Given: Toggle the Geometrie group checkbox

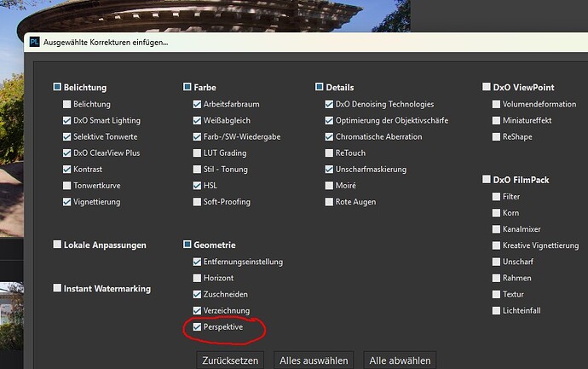Looking at the screenshot, I should point(187,245).
